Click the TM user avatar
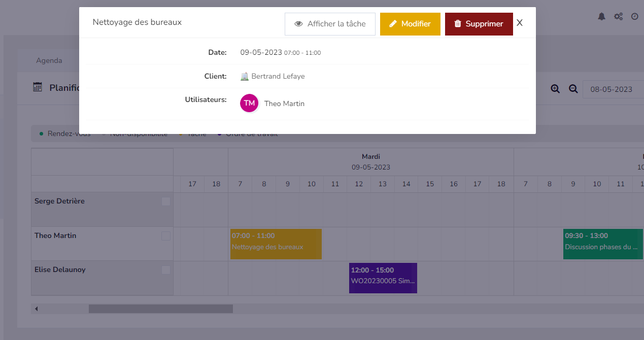Image resolution: width=644 pixels, height=340 pixels. (249, 103)
